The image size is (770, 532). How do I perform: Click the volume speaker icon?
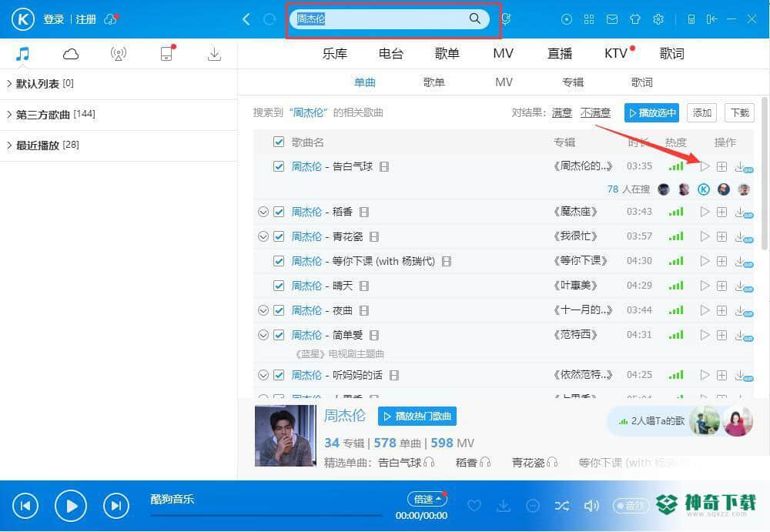coord(591,506)
